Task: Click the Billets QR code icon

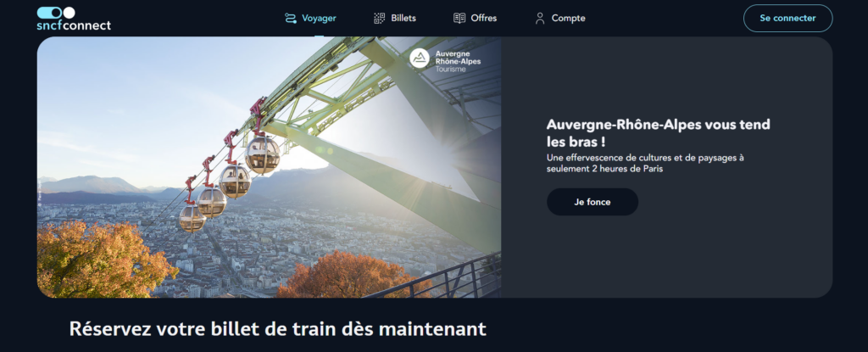Action: coord(379,19)
